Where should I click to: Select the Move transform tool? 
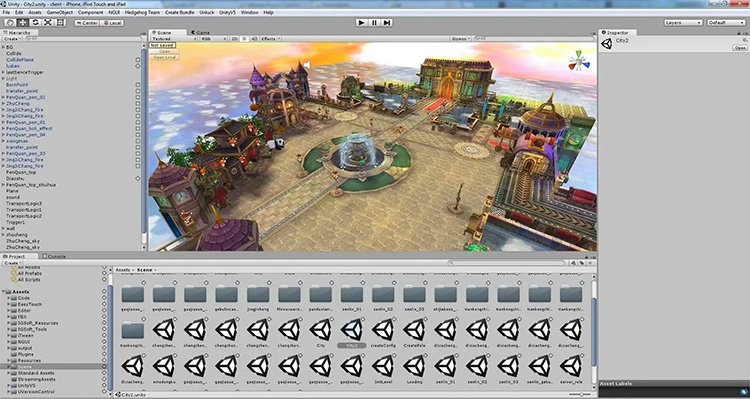point(23,22)
